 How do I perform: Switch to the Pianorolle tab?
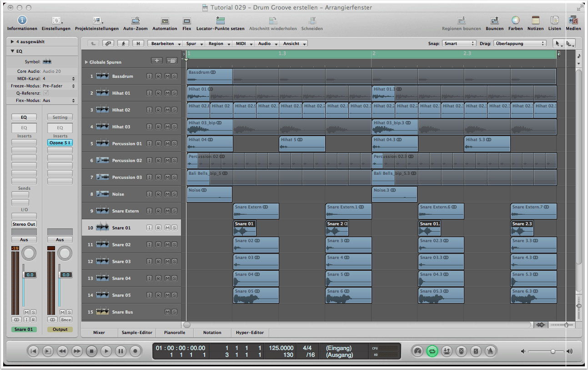click(x=175, y=333)
